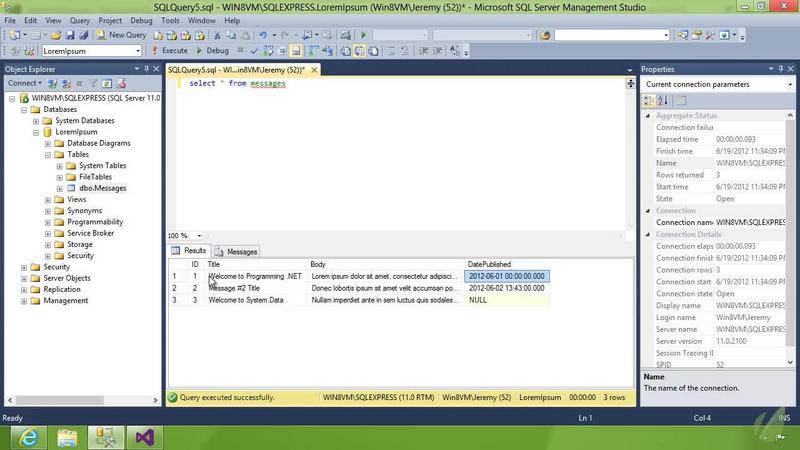Select the dbo.Messages table
The height and width of the screenshot is (450, 800).
pos(103,188)
